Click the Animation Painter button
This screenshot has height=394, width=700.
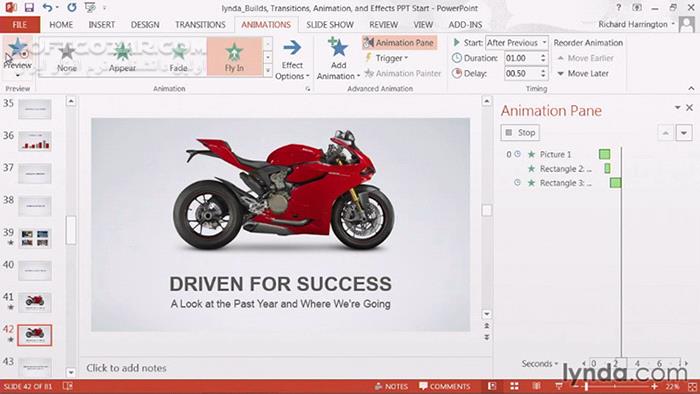point(403,73)
